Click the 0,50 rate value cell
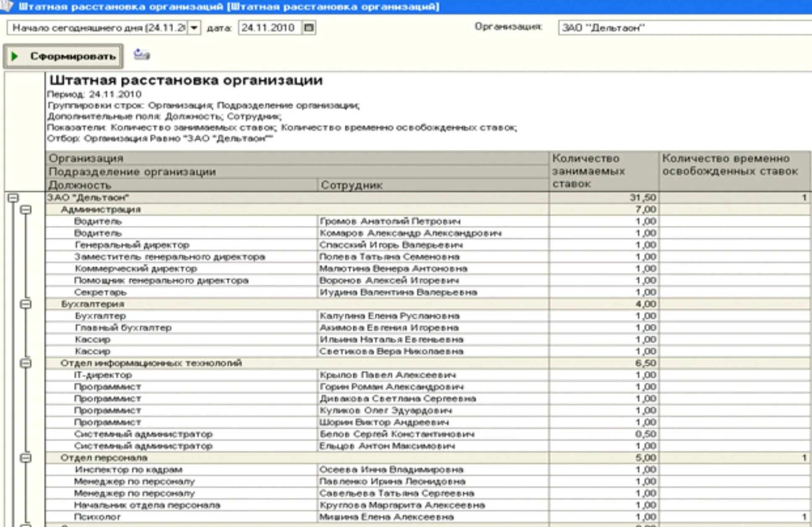 click(604, 434)
